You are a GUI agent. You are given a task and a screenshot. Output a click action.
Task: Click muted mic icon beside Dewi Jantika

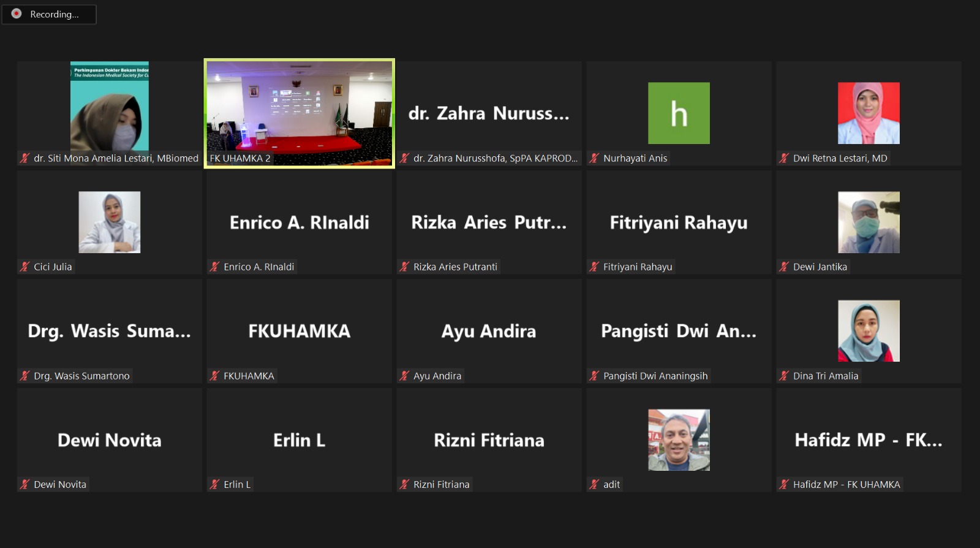(x=784, y=267)
